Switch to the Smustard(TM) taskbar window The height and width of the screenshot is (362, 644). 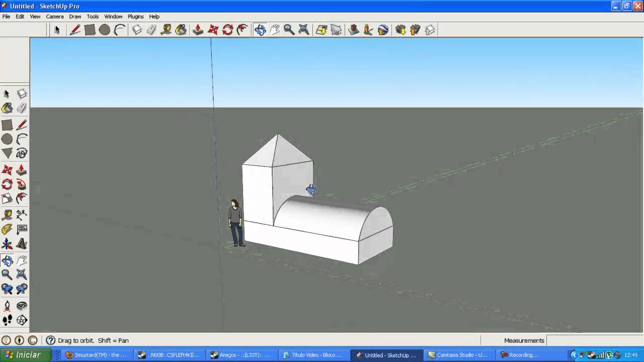coord(97,355)
